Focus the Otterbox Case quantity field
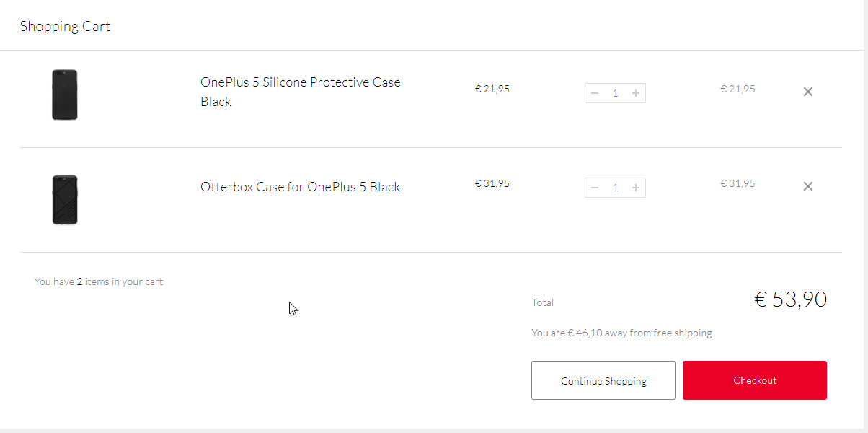The image size is (868, 433). (615, 188)
